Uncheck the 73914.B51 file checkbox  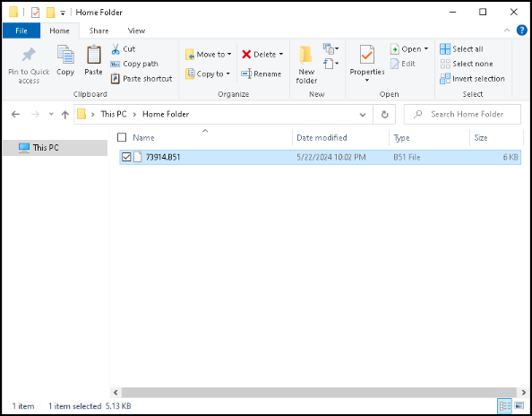(x=126, y=157)
